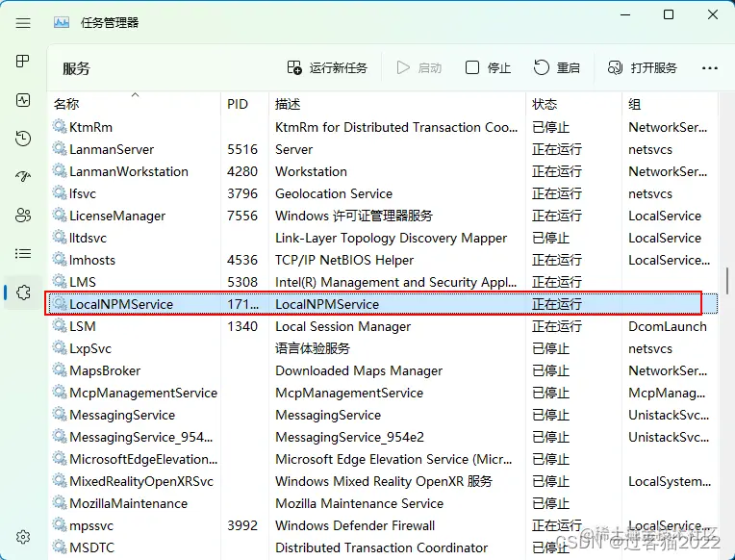Select the LanmanWorkstation service name
Viewport: 735px width, 560px height.
coord(129,171)
